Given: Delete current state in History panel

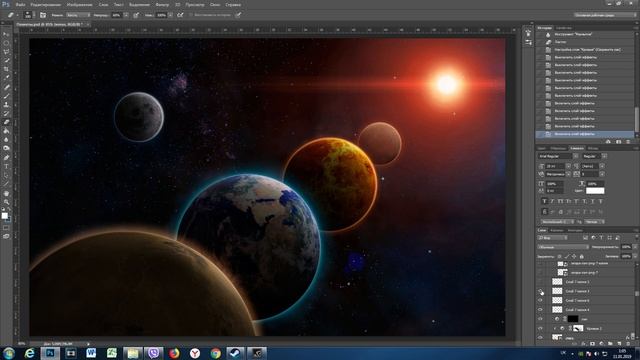Looking at the screenshot, I should pyautogui.click(x=628, y=142).
